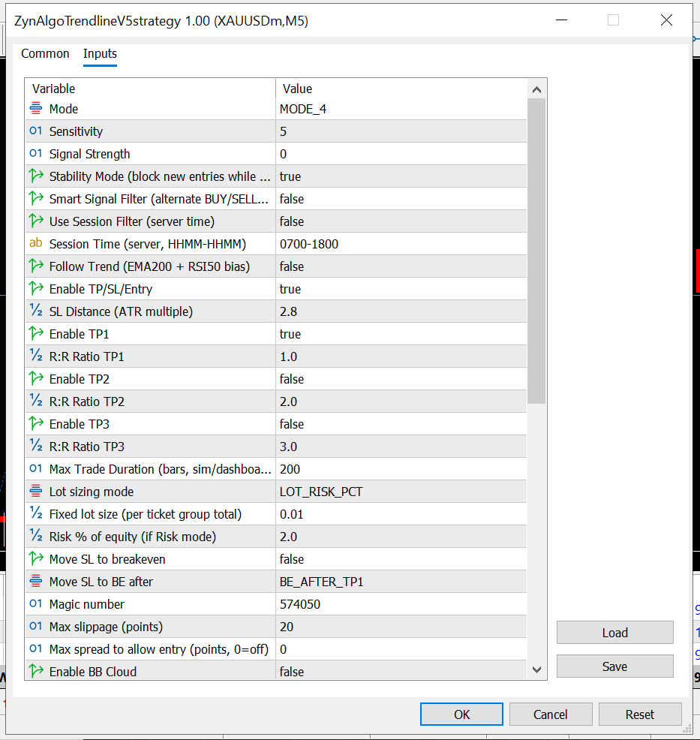Toggle Enable TP2 value 'false'
The image size is (700, 740).
pos(401,379)
